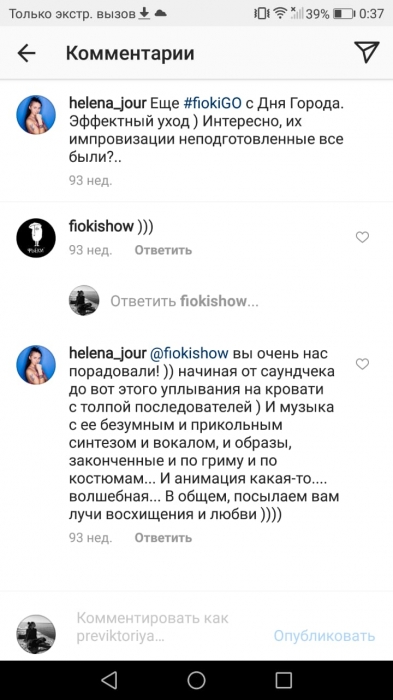The image size is (393, 700).
Task: Reply to helena_jour's long comment
Action: click(x=163, y=538)
